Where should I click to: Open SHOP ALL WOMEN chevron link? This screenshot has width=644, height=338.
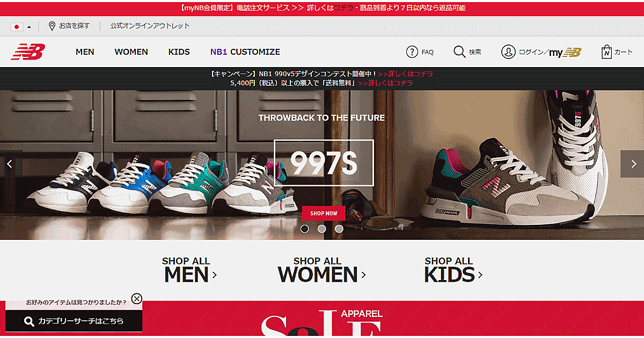coord(321,269)
